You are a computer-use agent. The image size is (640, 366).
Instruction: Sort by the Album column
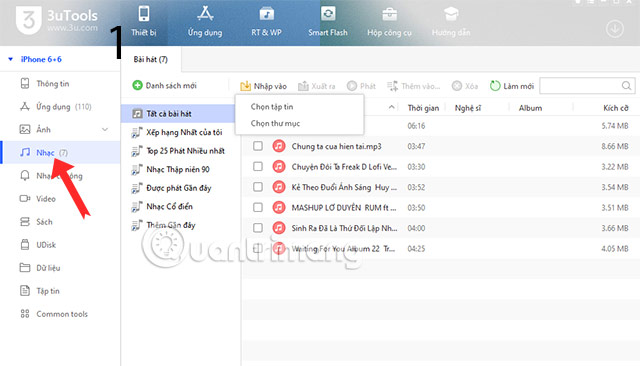(x=530, y=108)
